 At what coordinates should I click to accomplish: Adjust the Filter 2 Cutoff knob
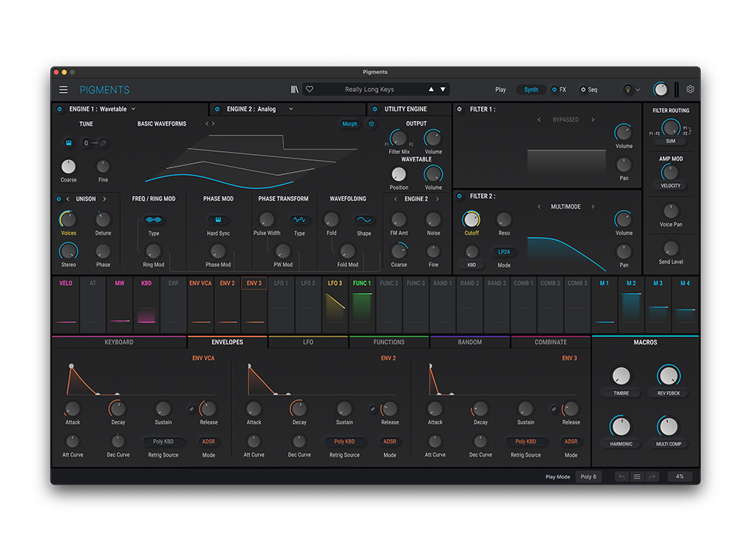coord(471,220)
